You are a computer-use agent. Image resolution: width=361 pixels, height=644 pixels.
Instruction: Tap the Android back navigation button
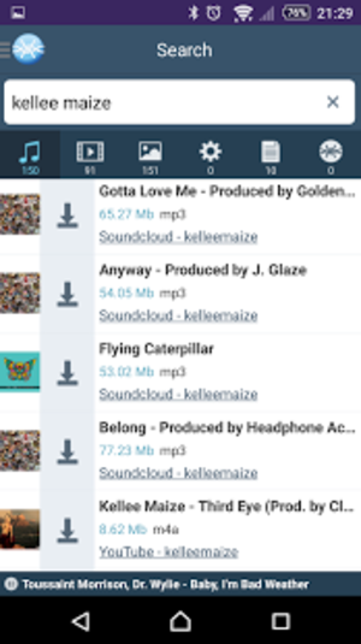click(x=81, y=621)
